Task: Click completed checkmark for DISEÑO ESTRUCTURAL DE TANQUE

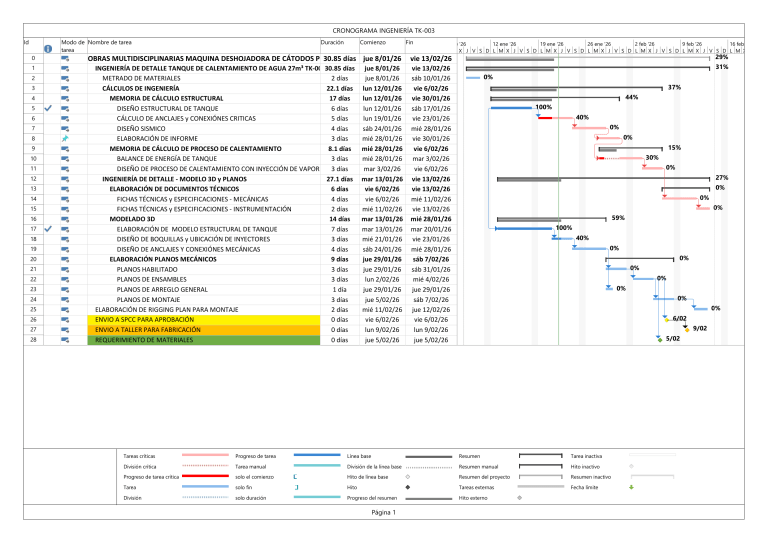Action: pyautogui.click(x=47, y=108)
